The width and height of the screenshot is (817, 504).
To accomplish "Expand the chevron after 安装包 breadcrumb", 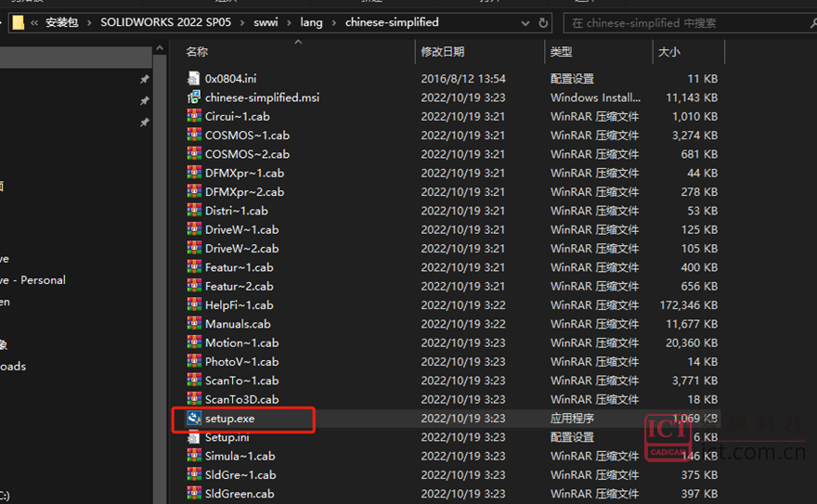I will point(89,23).
